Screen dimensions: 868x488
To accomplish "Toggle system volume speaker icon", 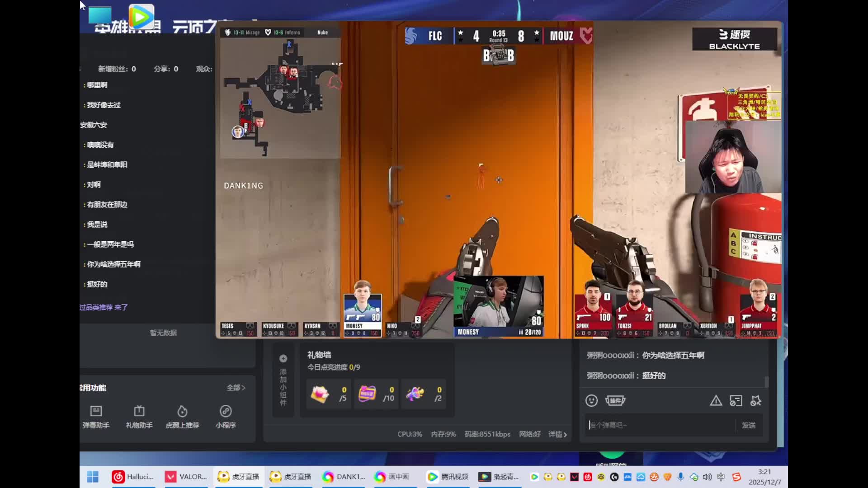I will click(707, 477).
